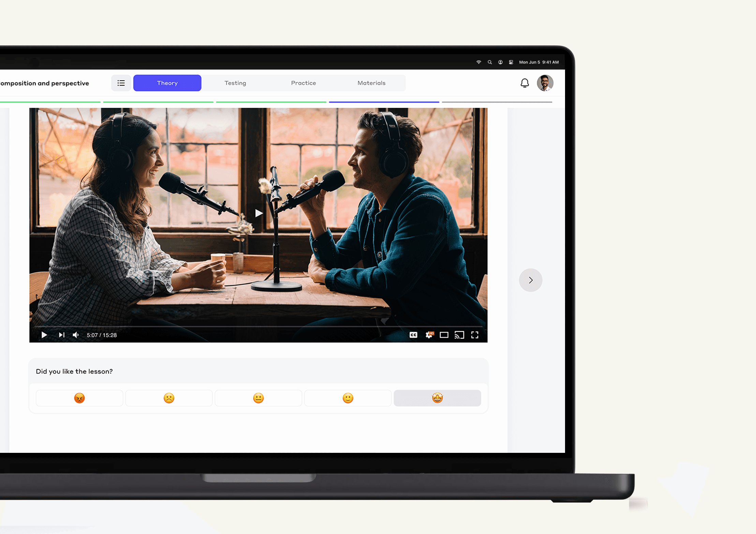
Task: Switch to the Testing tab
Action: pos(235,83)
